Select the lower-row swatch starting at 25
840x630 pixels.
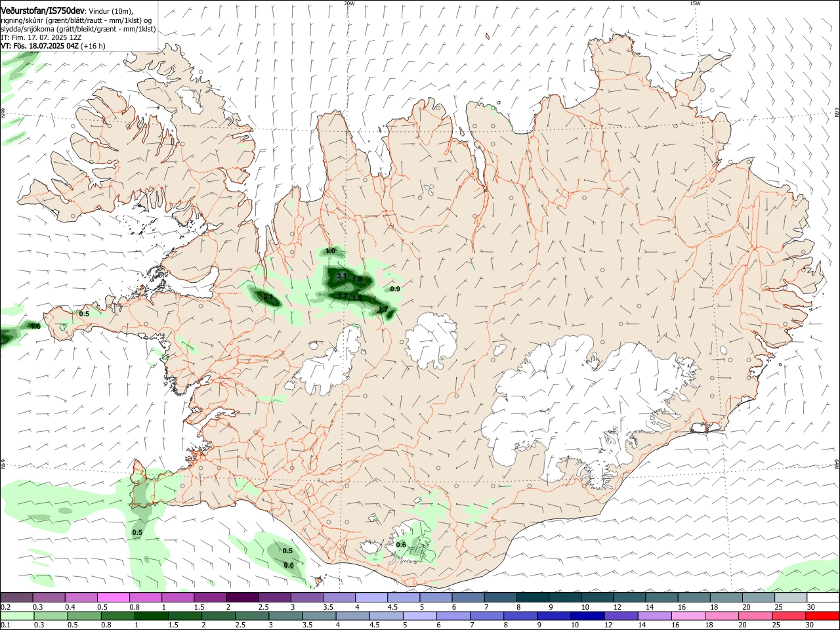pos(789,616)
